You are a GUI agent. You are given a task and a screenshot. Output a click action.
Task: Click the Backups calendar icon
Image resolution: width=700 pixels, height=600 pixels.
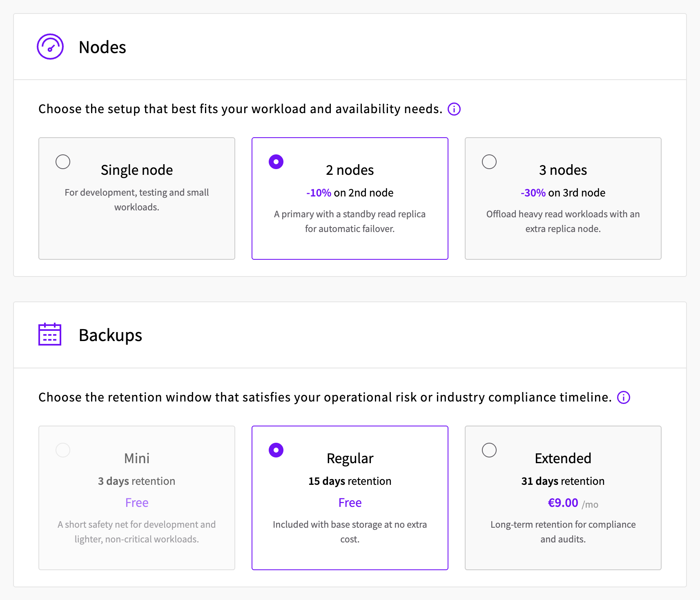[x=50, y=334]
